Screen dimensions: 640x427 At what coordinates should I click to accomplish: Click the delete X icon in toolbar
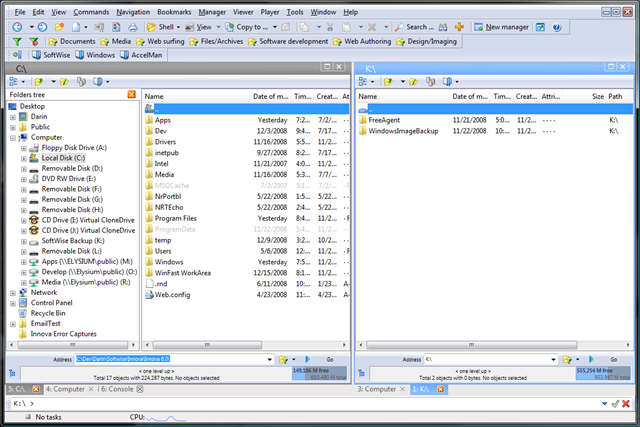coord(372,27)
